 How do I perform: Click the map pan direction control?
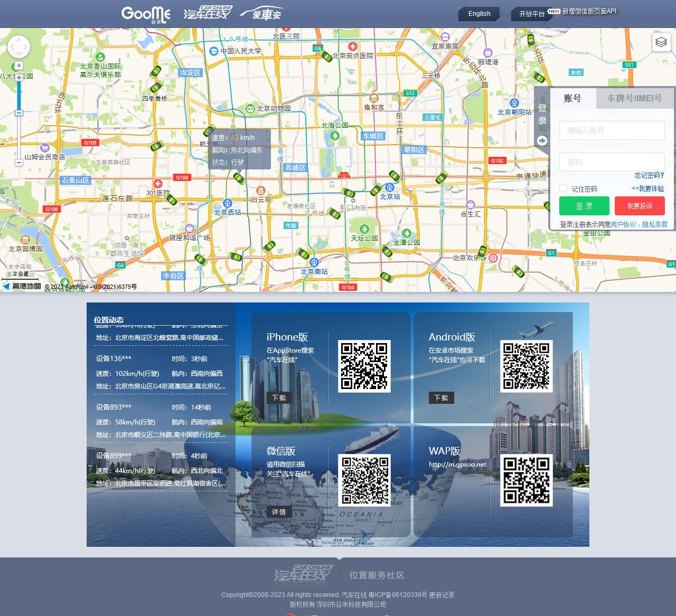pyautogui.click(x=19, y=47)
